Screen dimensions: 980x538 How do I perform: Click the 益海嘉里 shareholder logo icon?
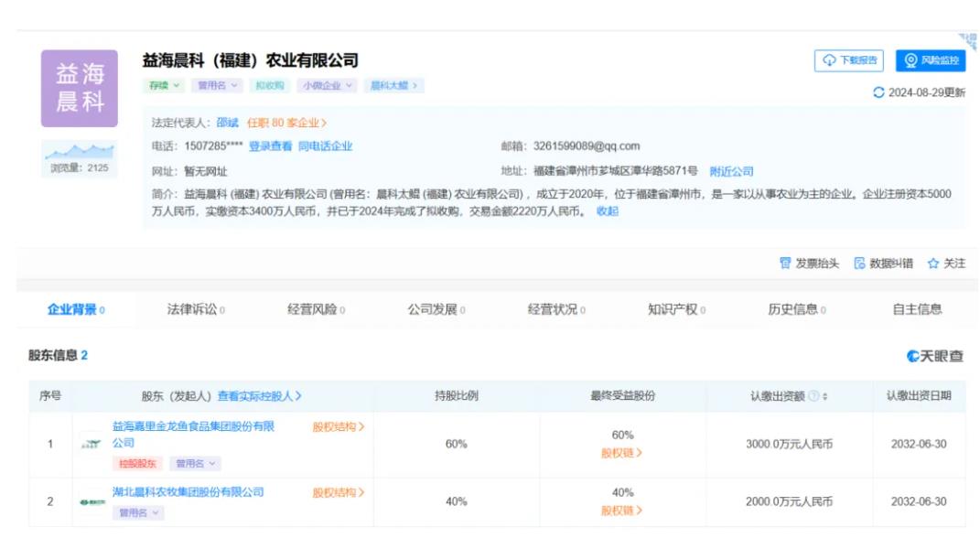click(x=92, y=444)
